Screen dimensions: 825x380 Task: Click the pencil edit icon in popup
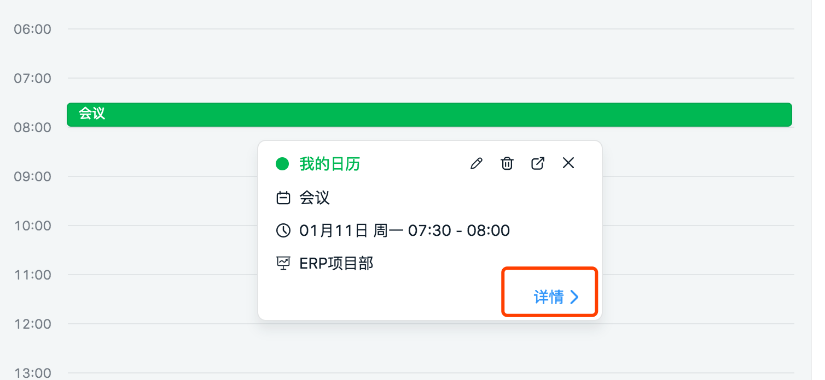(476, 164)
